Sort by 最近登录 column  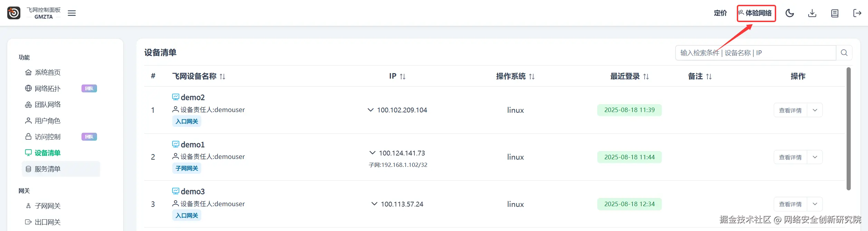[x=646, y=77]
